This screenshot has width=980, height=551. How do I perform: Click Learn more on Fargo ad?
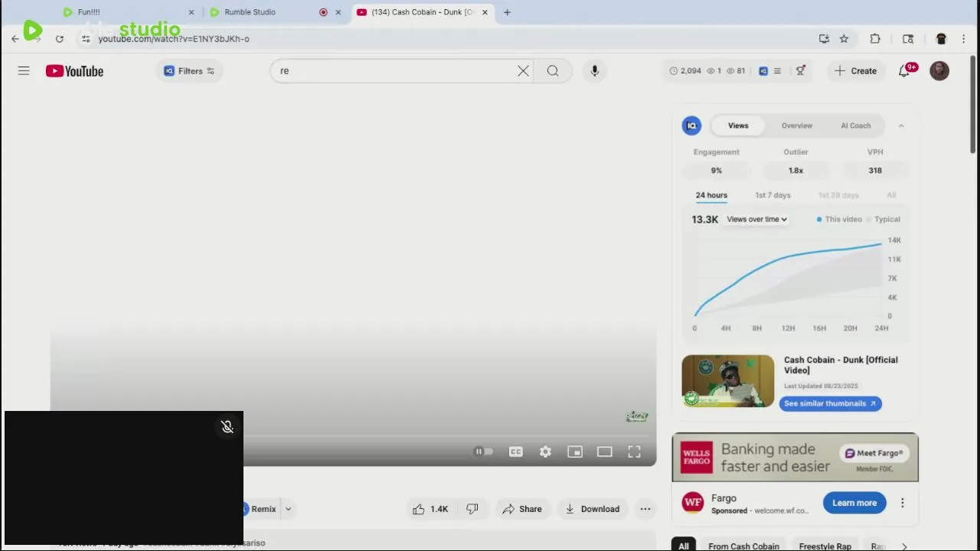(854, 503)
